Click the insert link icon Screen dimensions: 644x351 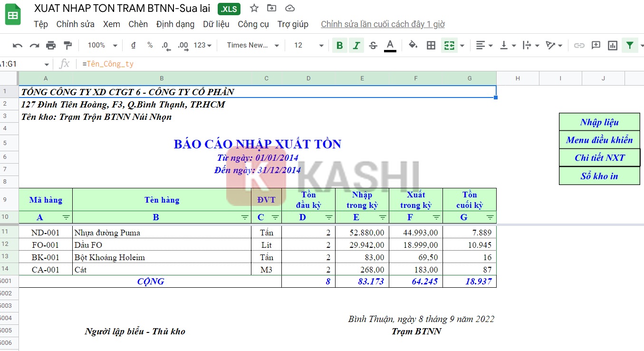pos(579,45)
